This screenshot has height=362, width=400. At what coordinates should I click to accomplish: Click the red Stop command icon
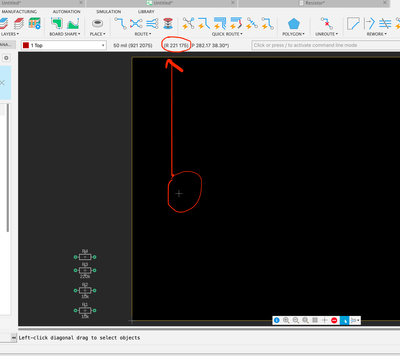(x=334, y=320)
